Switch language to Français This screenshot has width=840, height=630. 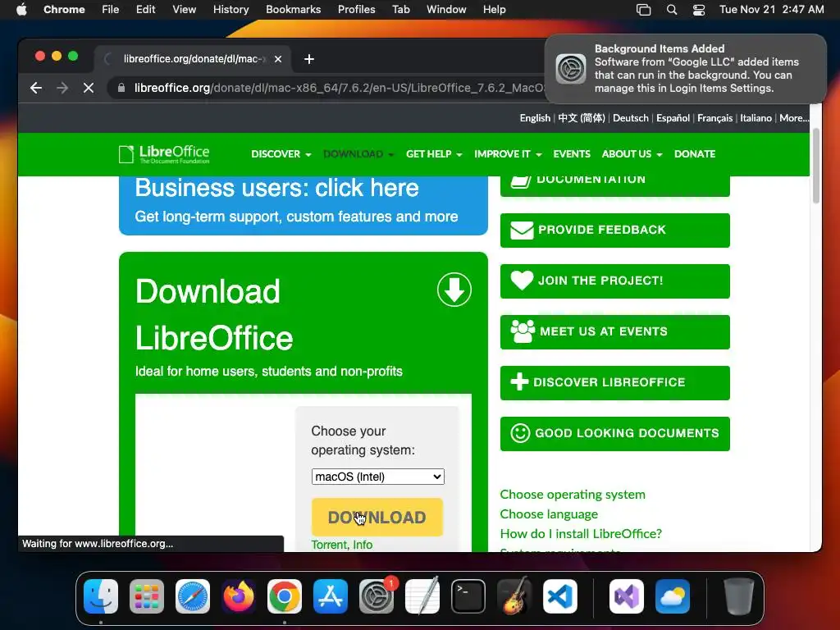tap(714, 118)
